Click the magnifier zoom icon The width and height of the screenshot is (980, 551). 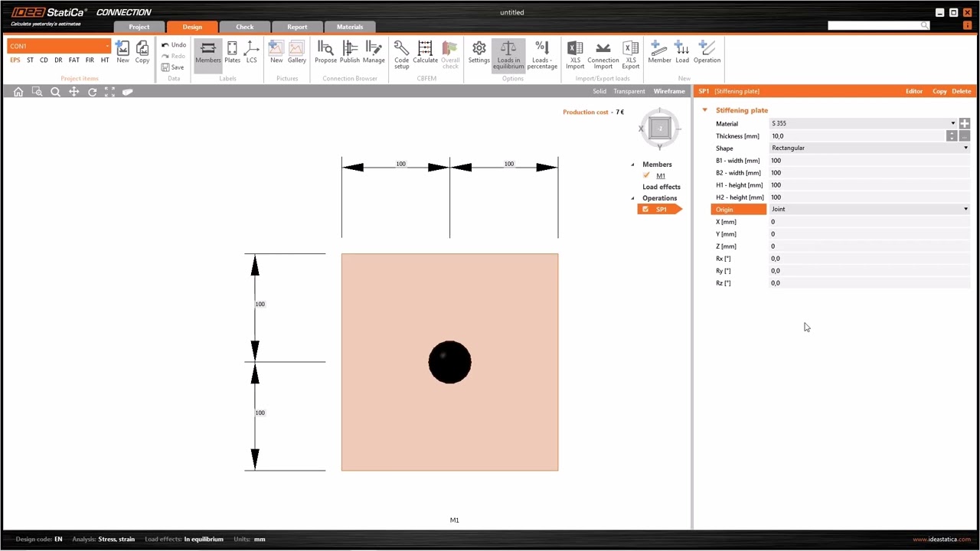pyautogui.click(x=55, y=92)
